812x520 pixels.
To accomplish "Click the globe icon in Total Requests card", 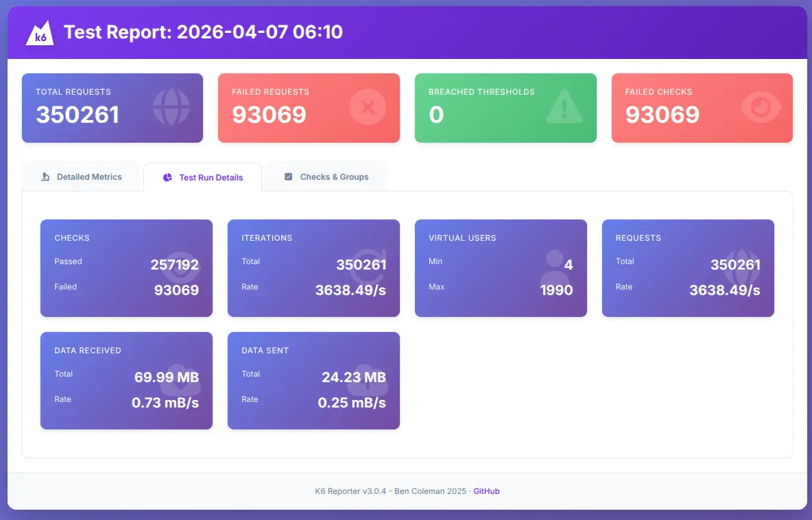I will [x=171, y=107].
